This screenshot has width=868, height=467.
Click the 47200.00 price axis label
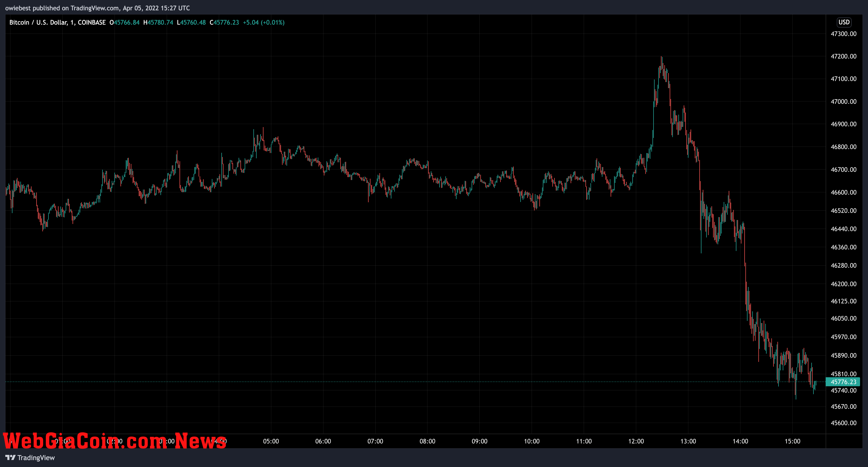[x=843, y=56]
